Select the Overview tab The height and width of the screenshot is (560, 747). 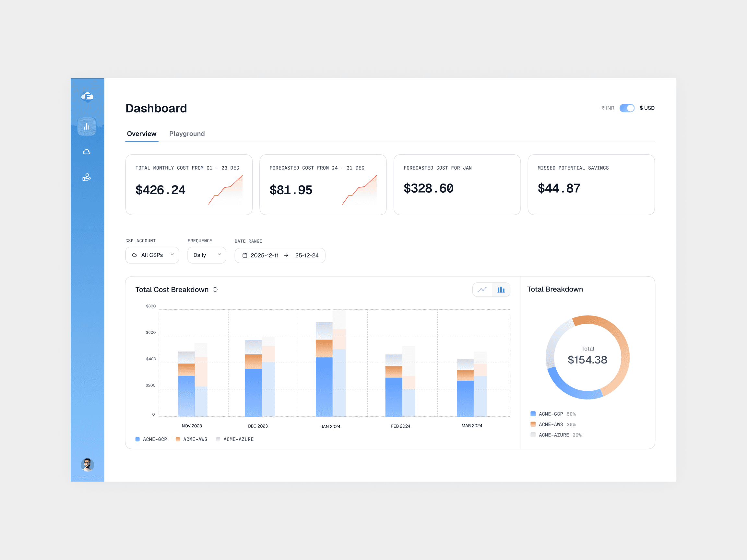(x=141, y=134)
